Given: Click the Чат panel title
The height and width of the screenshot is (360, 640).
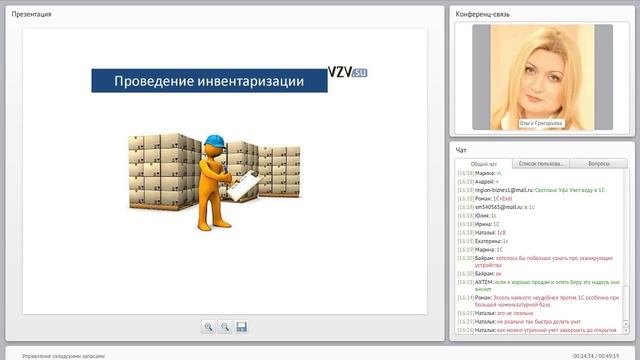Looking at the screenshot, I should click(x=461, y=150).
